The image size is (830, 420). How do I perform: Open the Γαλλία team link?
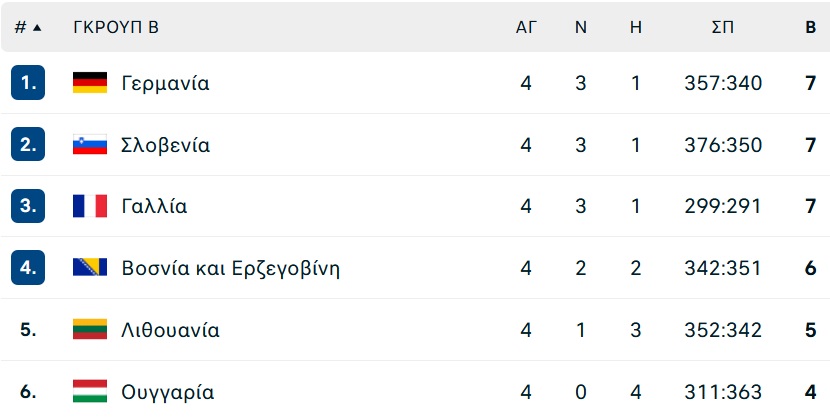[x=154, y=206]
